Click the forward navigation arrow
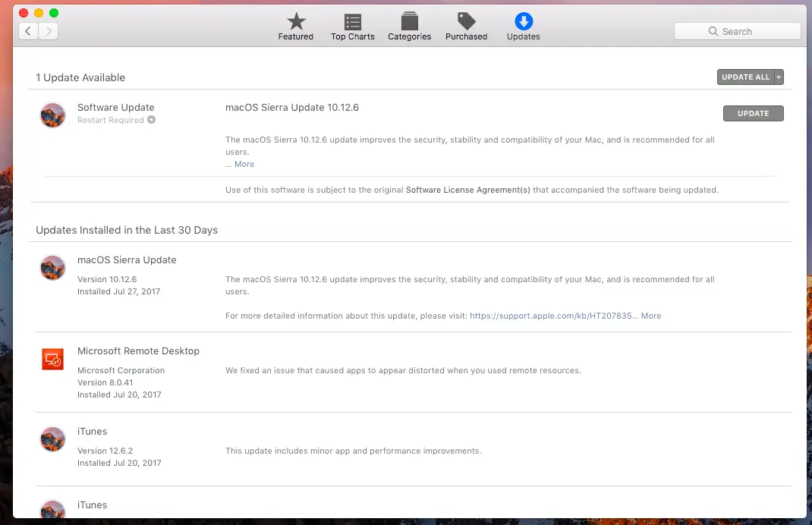Screen dimensions: 812x525 pos(48,31)
